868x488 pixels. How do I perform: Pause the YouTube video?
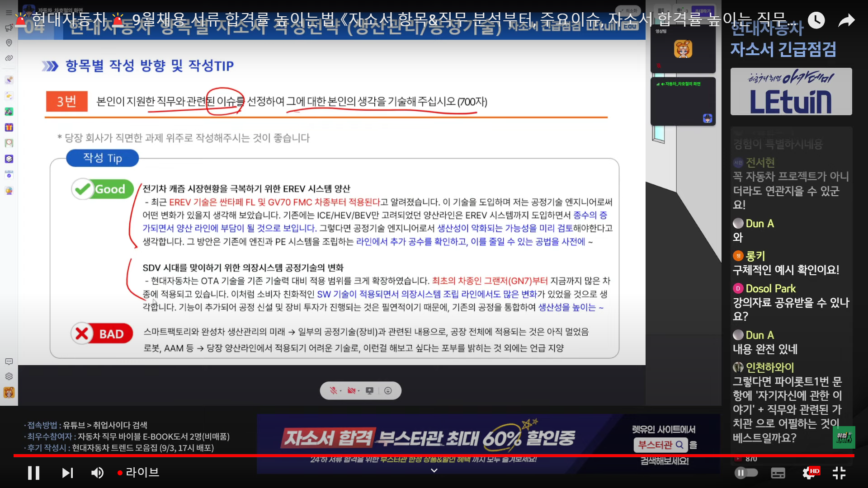[x=33, y=473]
